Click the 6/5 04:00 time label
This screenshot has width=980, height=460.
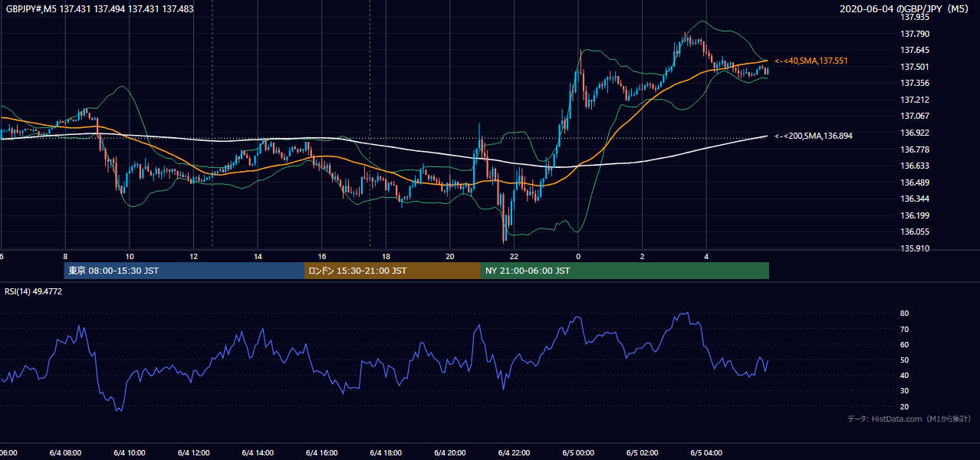[706, 452]
